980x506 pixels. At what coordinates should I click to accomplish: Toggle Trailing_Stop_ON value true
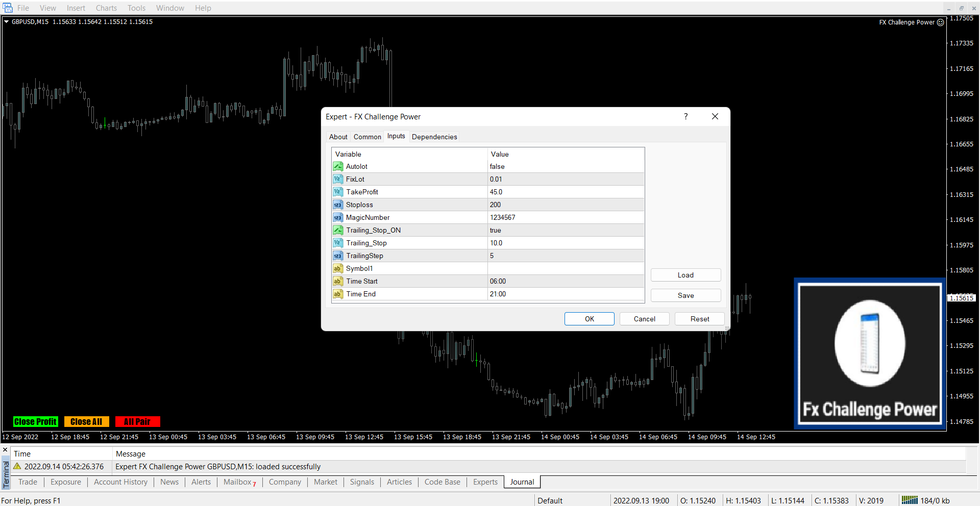[x=565, y=230]
